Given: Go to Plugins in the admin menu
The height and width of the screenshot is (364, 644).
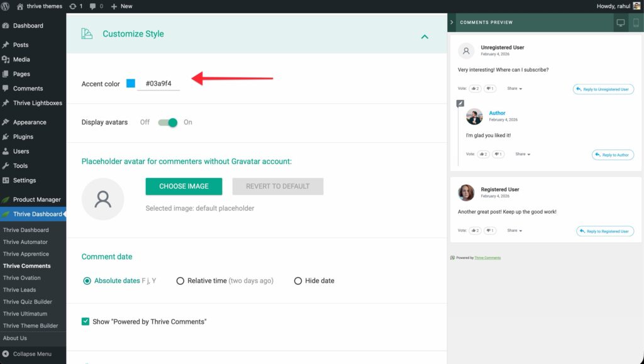Looking at the screenshot, I should point(23,136).
